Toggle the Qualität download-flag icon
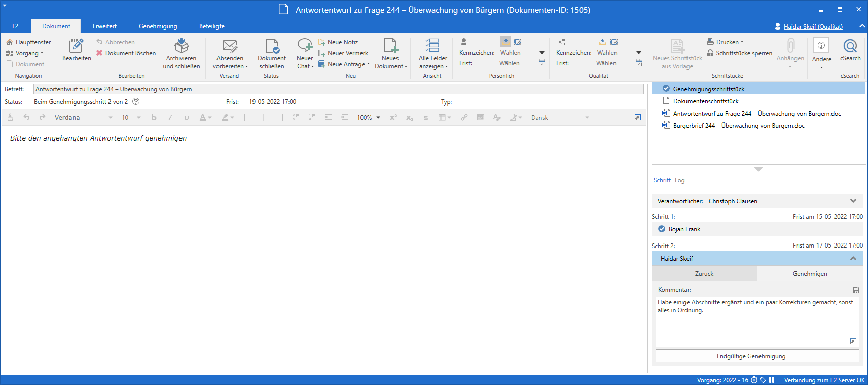 tap(603, 42)
